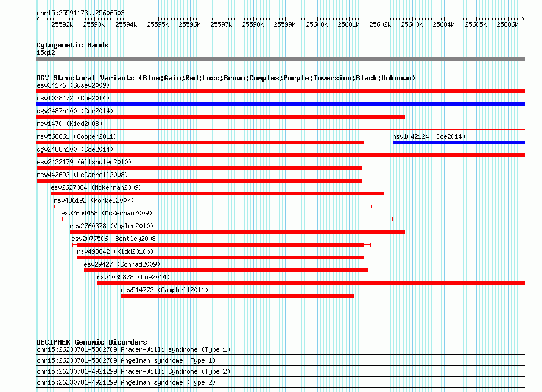Click the red esv34176 loss bar
542x392 pixels.
pos(280,91)
